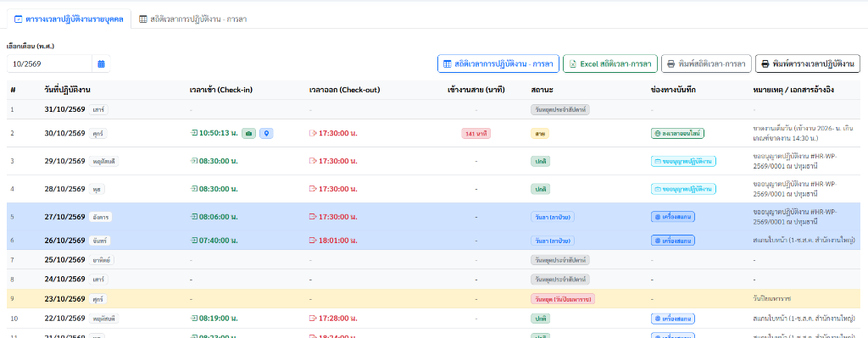Click the อังคาร weekday tag
This screenshot has width=868, height=338.
[x=100, y=217]
